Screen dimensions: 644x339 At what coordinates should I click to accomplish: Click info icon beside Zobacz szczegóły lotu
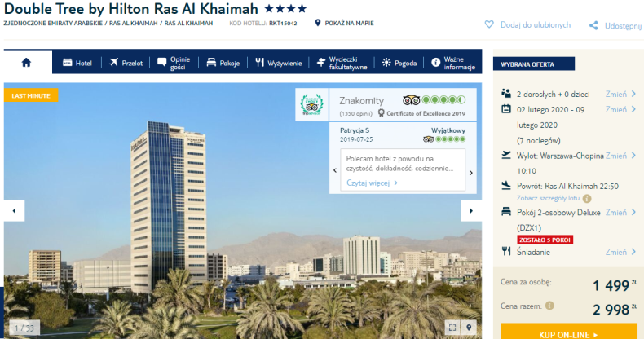coord(587,199)
